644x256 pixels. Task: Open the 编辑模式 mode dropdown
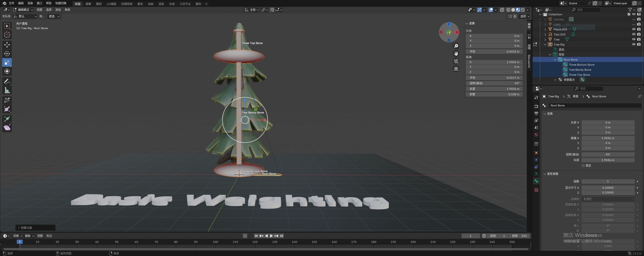tap(23, 10)
